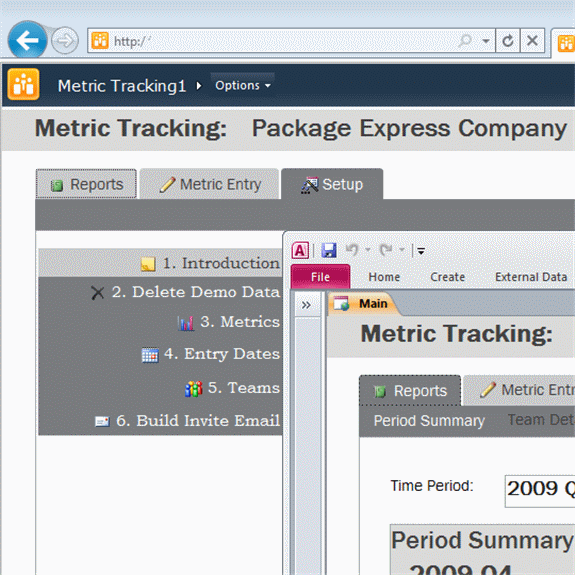Open the Metric Tracking1 breadcrumb link
This screenshot has height=575, width=575.
pyautogui.click(x=122, y=86)
